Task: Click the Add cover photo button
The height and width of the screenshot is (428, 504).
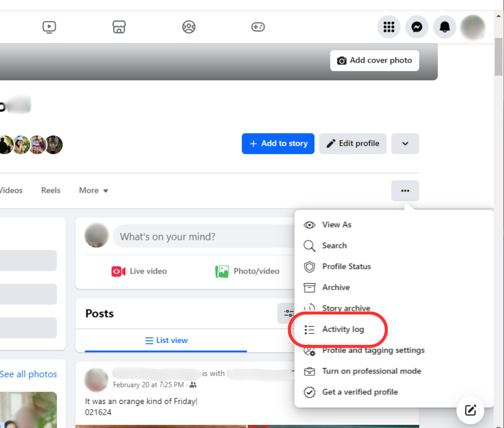Action: tap(374, 60)
